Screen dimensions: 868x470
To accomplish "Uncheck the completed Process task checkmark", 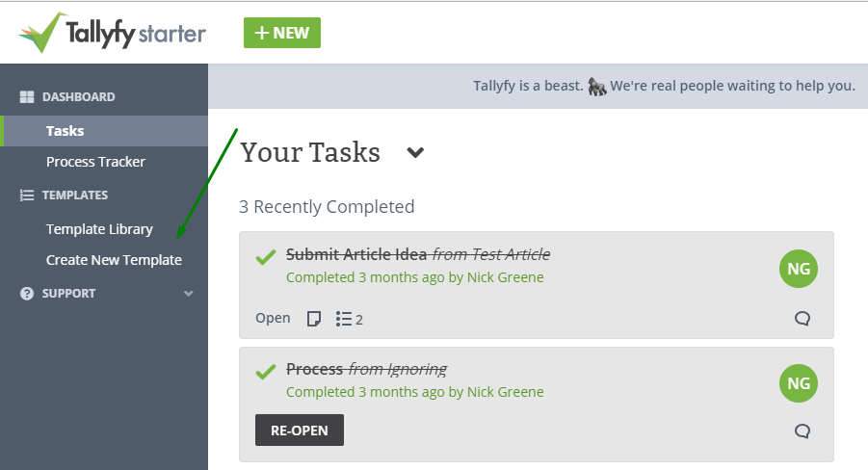I will (x=266, y=372).
